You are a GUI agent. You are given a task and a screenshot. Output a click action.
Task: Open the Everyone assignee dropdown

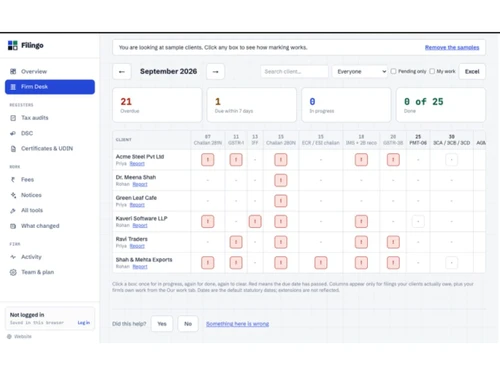pos(360,72)
